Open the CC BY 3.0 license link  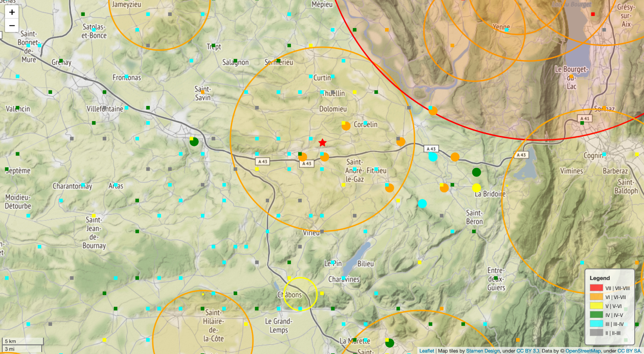pyautogui.click(x=528, y=351)
